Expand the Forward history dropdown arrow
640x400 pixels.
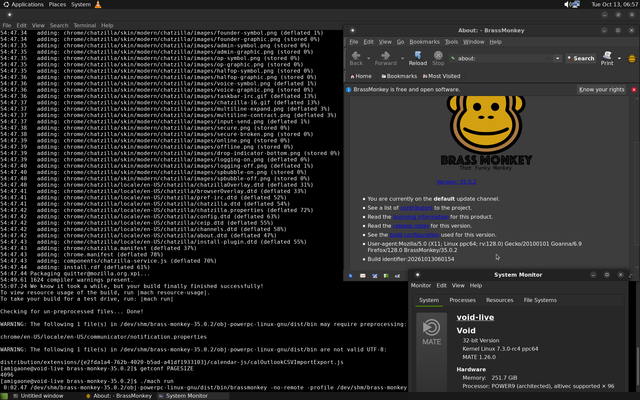coord(402,58)
